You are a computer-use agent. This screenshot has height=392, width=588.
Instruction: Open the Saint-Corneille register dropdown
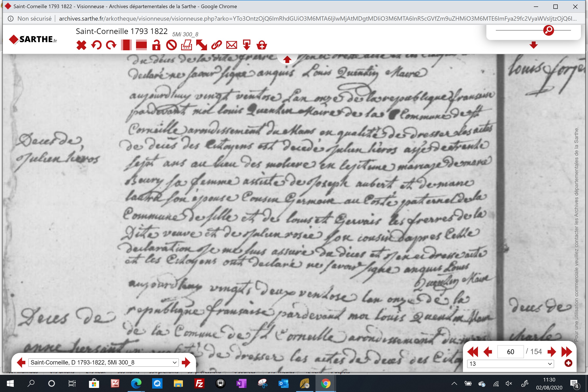[x=104, y=363]
